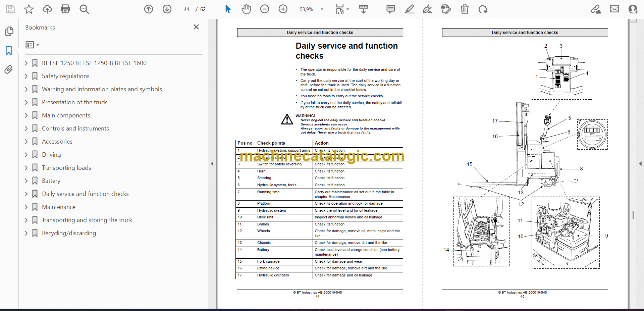644x311 pixels.
Task: Expand the Maintenance bookmark
Action: click(26, 207)
